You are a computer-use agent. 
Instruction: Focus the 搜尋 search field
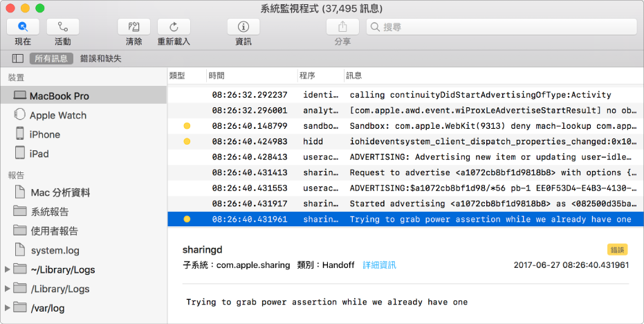pos(502,27)
